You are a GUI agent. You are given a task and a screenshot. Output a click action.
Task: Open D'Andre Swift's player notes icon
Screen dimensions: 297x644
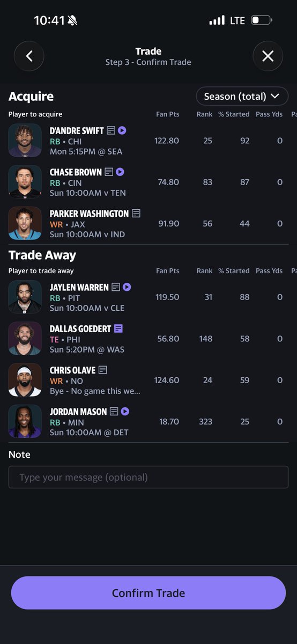click(111, 130)
